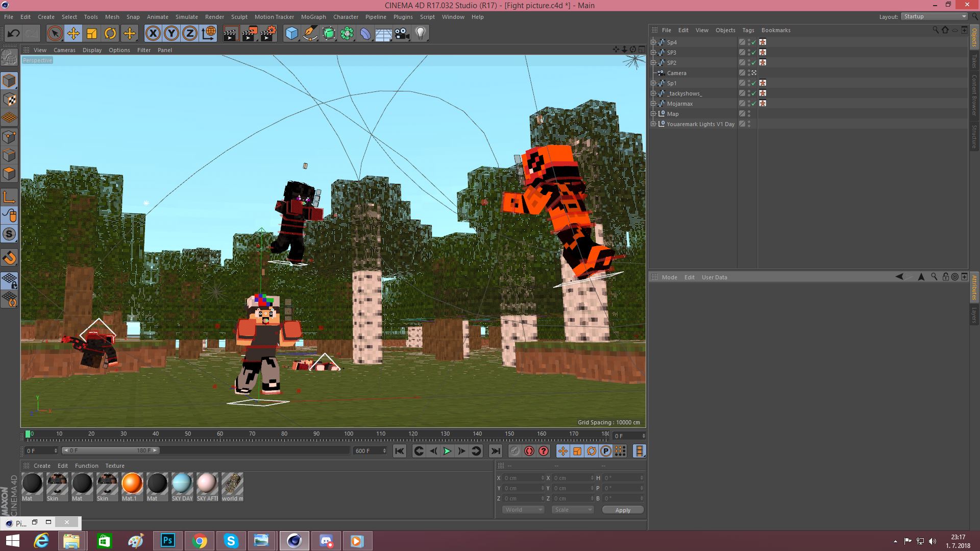Go to end of animation

pyautogui.click(x=495, y=451)
